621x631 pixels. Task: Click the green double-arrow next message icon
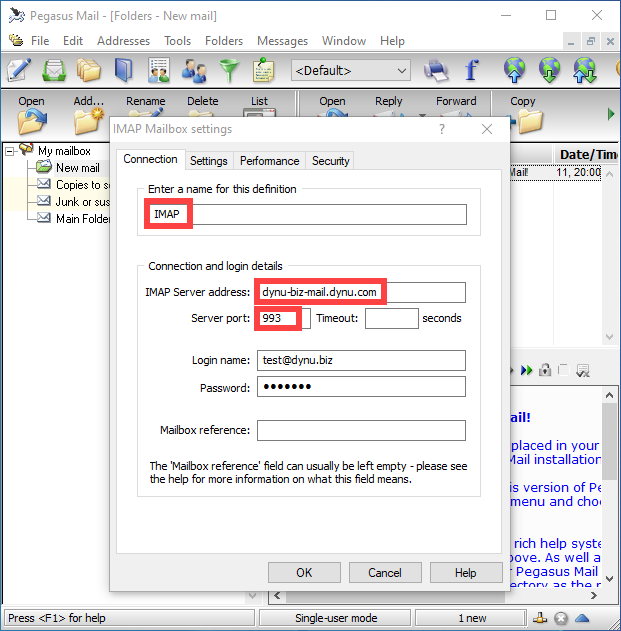[526, 370]
